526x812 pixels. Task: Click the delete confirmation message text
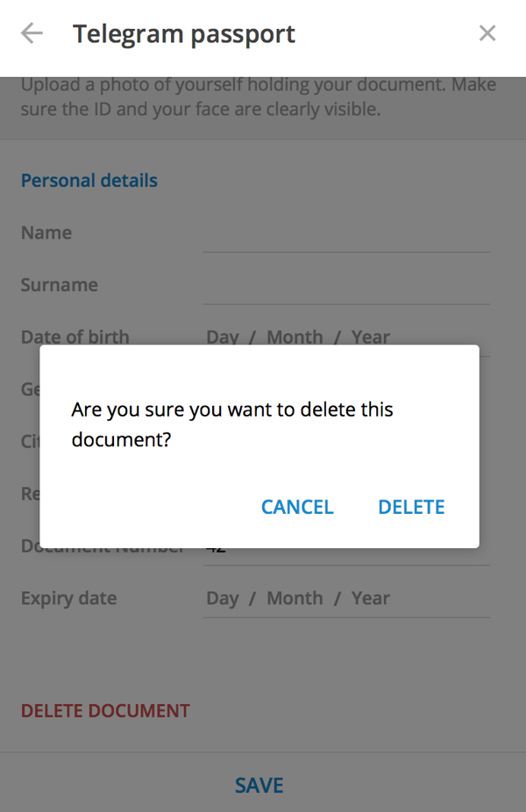[x=231, y=424]
